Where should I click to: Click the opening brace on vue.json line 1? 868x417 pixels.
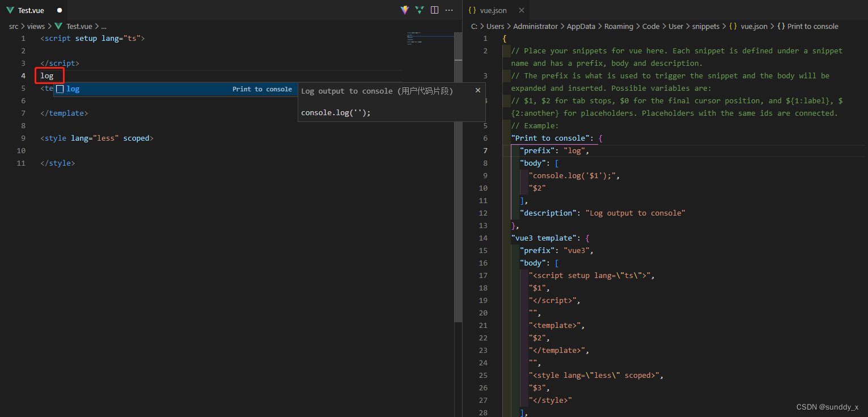coord(505,39)
